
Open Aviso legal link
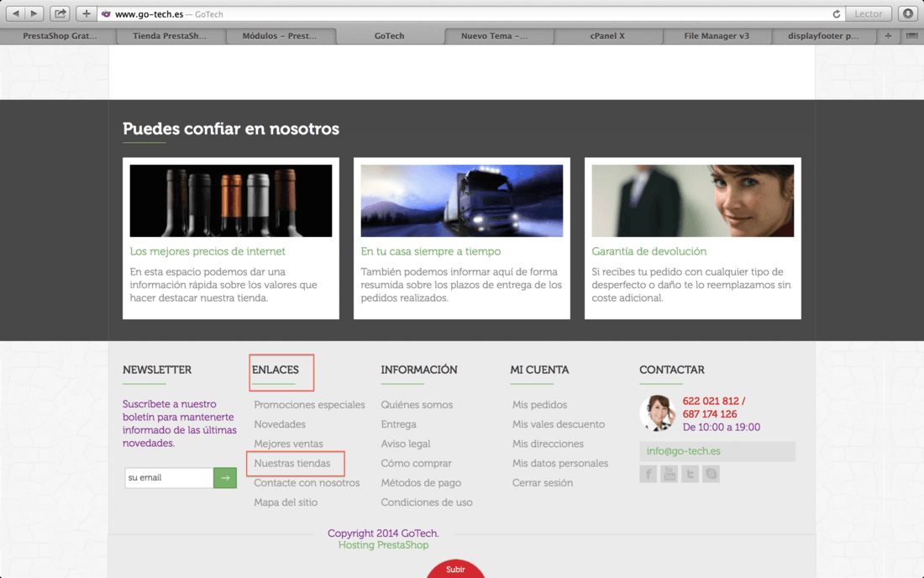(406, 444)
